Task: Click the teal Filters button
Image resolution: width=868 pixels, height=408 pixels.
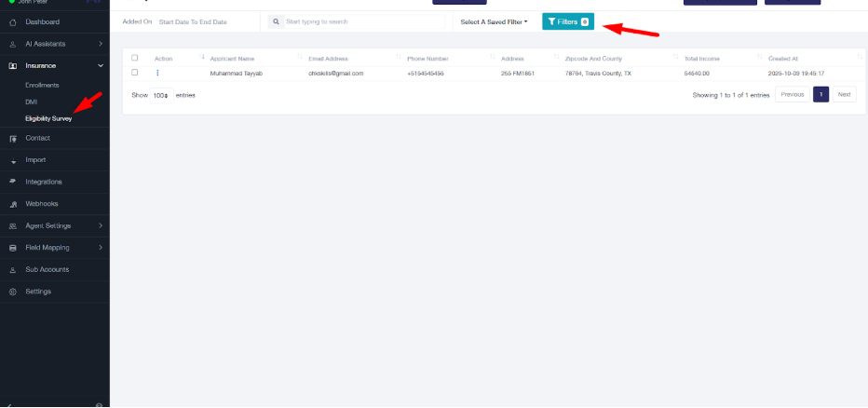Action: pyautogui.click(x=567, y=21)
